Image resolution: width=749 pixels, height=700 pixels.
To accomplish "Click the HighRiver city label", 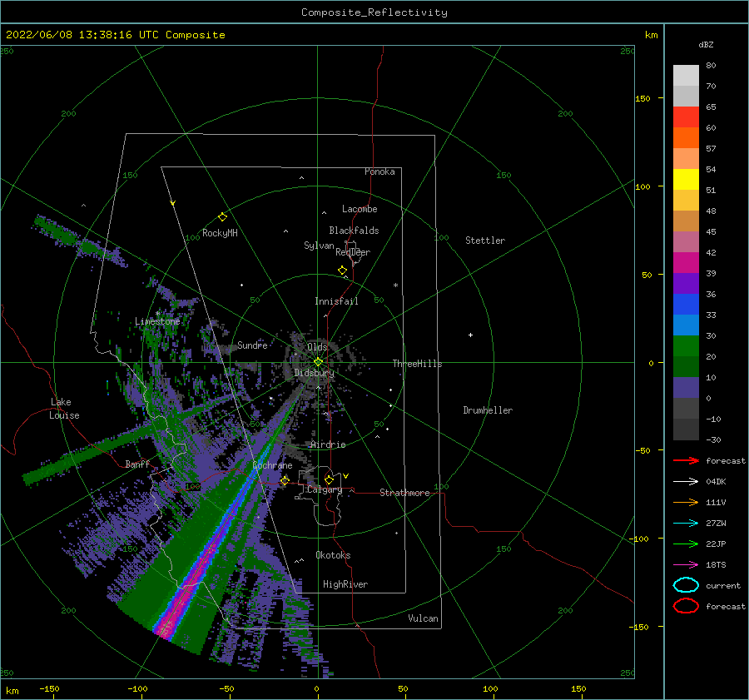I will coord(345,584).
